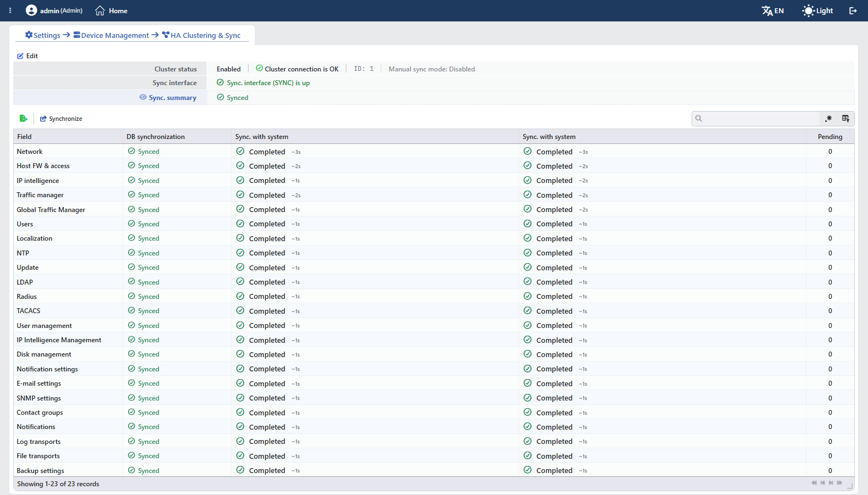Select HA Clustering & Sync breadcrumb

pos(202,35)
